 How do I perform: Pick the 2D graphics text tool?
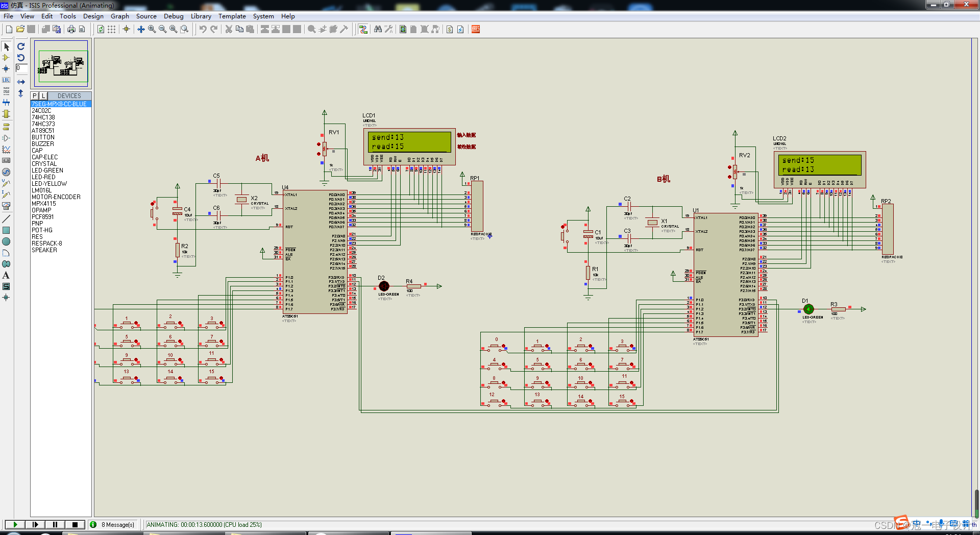[x=6, y=275]
